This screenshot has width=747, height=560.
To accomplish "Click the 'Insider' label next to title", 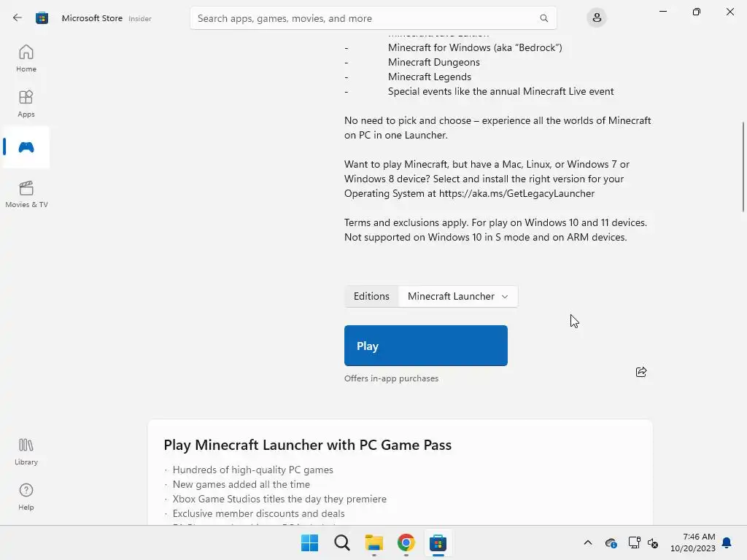I will click(140, 18).
